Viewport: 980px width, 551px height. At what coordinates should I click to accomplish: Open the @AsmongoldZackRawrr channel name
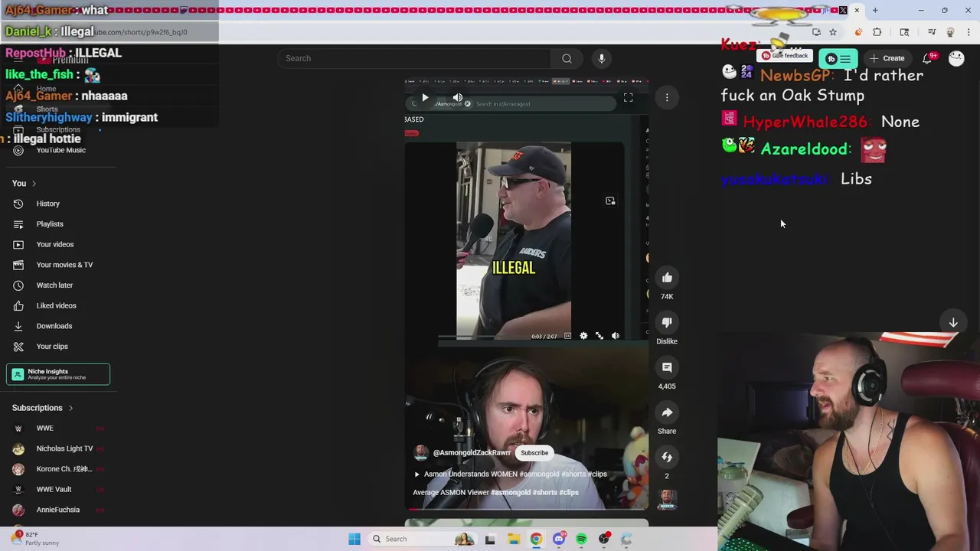click(472, 453)
